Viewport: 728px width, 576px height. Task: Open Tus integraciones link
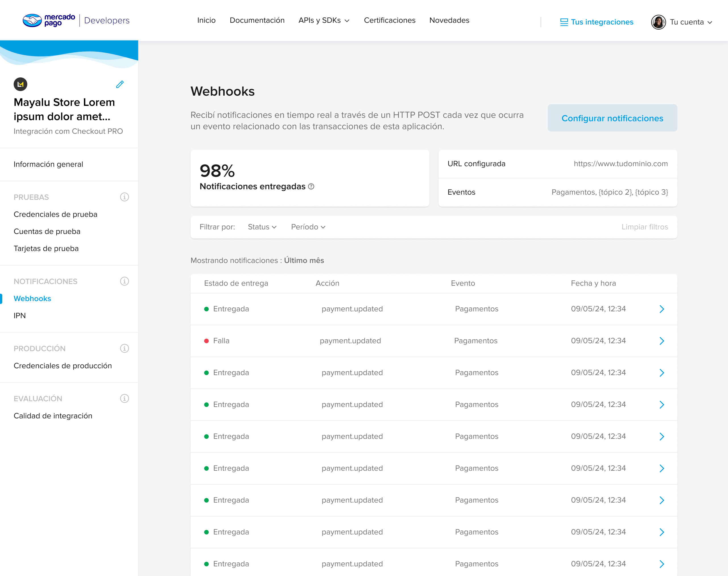(x=602, y=22)
